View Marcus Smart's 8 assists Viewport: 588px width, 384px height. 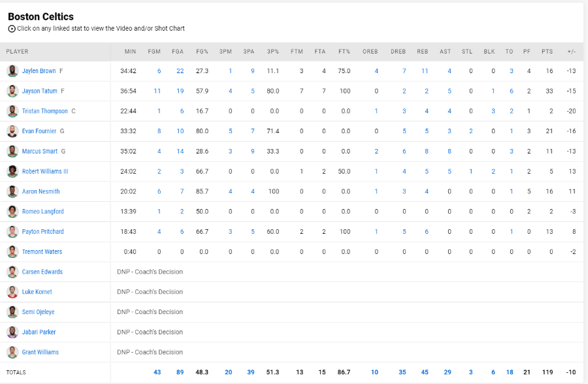click(x=449, y=152)
